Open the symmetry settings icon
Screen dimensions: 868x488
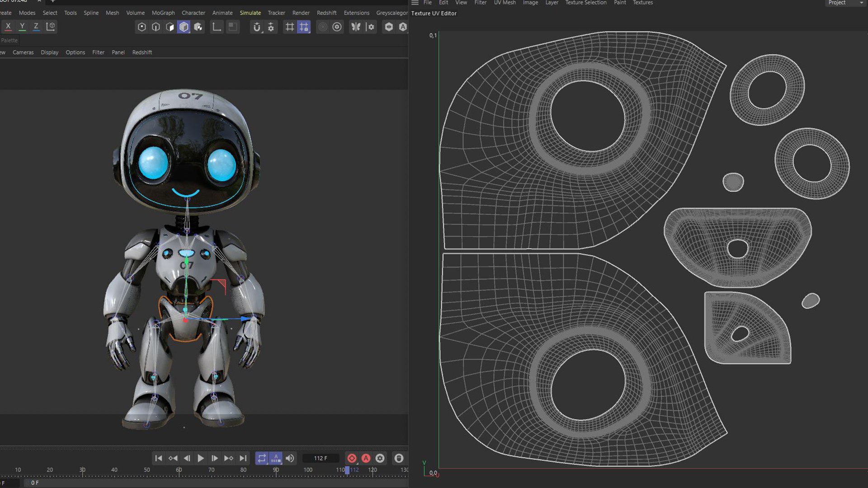coord(370,27)
